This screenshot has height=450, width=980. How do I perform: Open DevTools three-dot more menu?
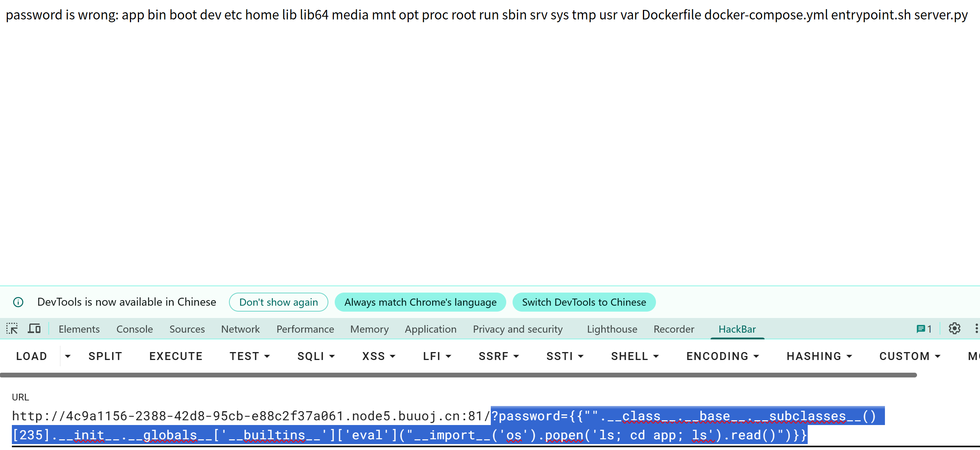[976, 329]
